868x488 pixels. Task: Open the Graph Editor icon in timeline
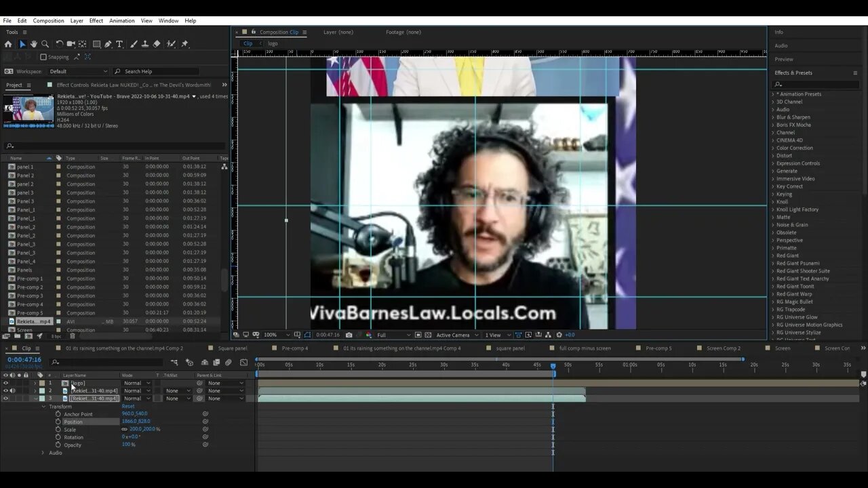(x=243, y=363)
